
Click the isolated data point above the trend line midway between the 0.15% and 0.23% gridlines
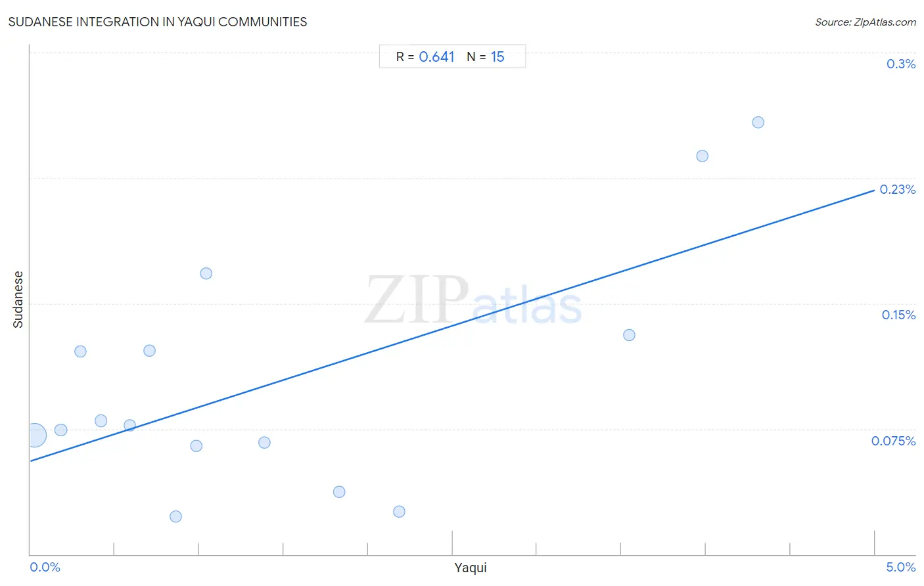[206, 273]
